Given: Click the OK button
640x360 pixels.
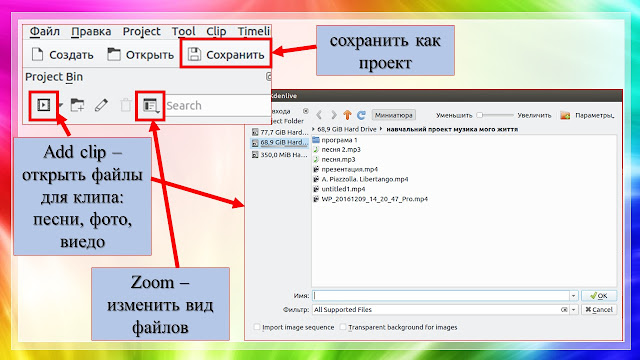Looking at the screenshot, I should tap(599, 296).
